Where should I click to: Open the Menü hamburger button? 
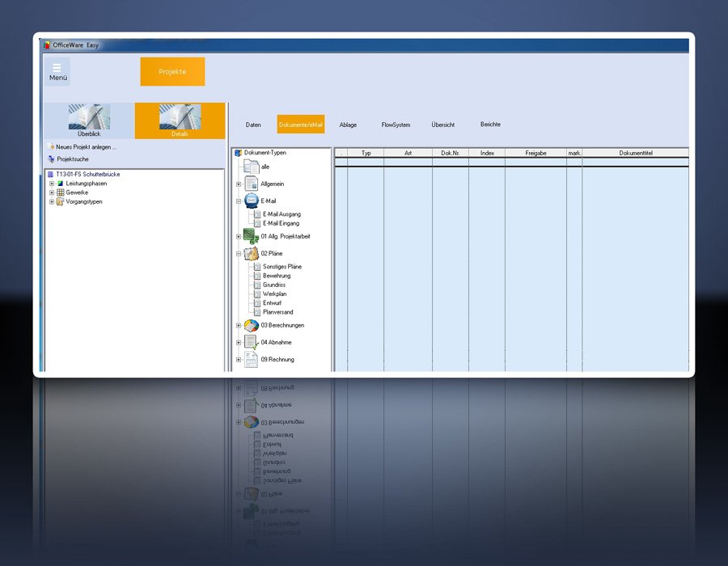[x=58, y=71]
